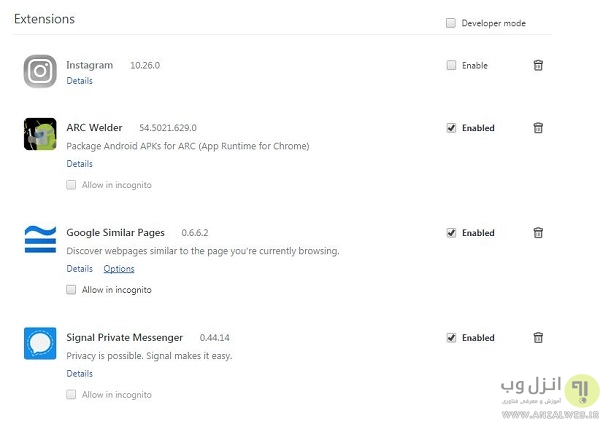The height and width of the screenshot is (421, 600).
Task: Remove Google Similar Pages via trash icon
Action: coord(538,233)
